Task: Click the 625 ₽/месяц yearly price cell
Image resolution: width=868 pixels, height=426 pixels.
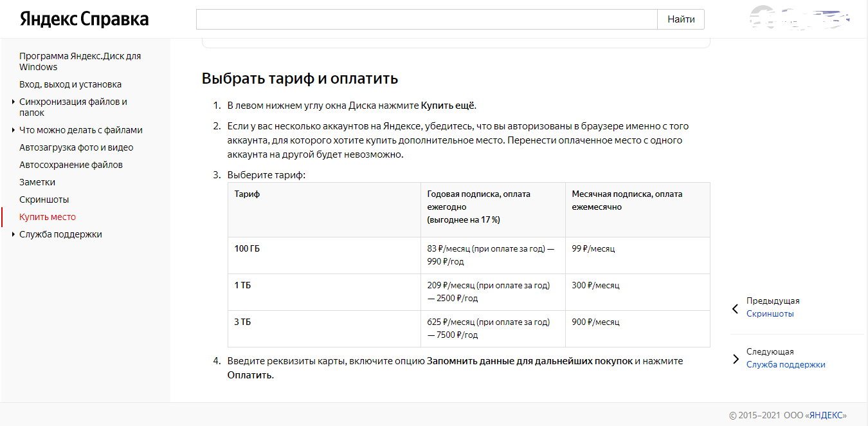Action: click(x=493, y=329)
